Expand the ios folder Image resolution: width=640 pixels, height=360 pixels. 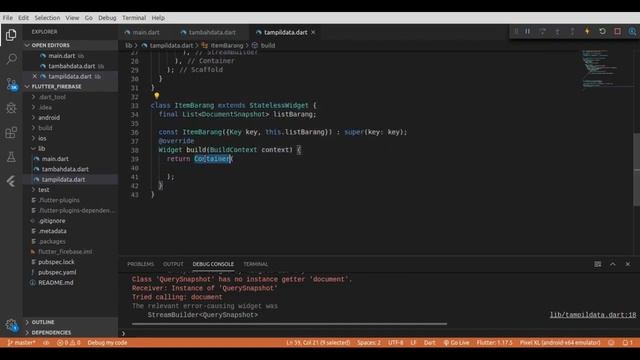click(70, 138)
